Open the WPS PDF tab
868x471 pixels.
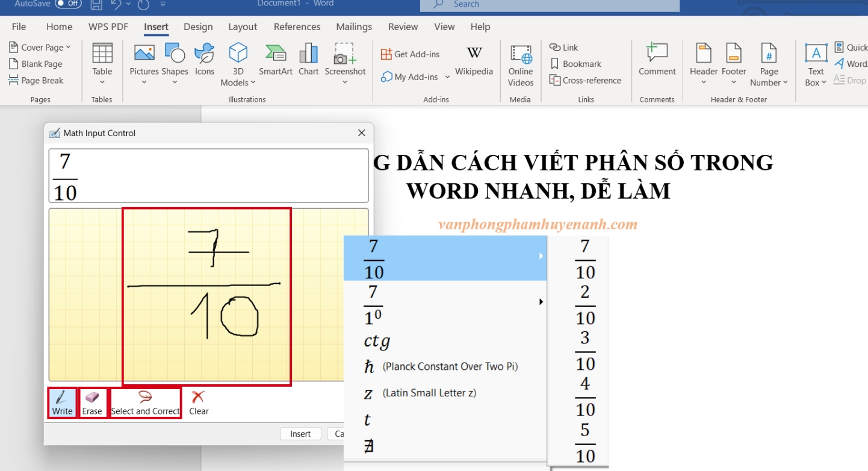coord(108,27)
